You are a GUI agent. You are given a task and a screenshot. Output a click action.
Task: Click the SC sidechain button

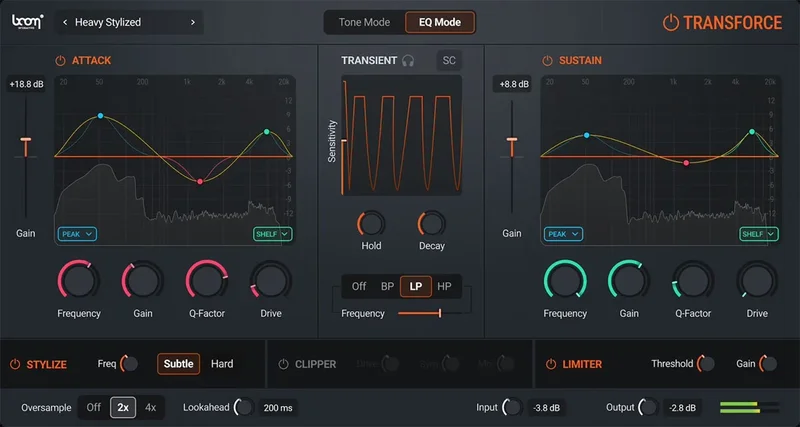[x=449, y=61]
